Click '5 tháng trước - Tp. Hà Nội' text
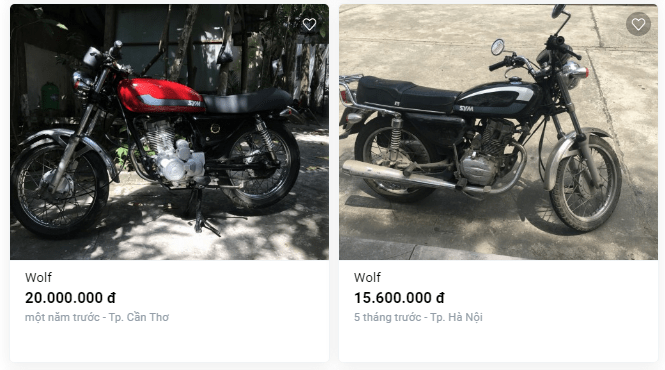 tap(418, 317)
